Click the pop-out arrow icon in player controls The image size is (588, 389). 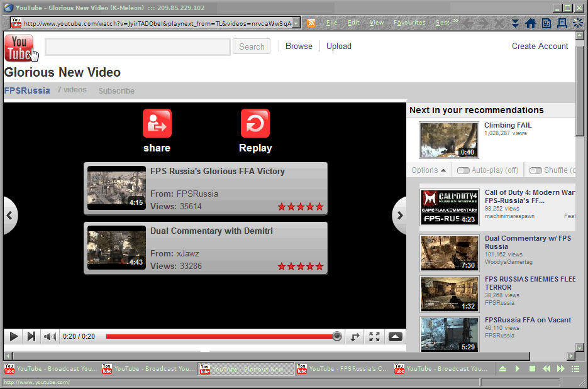point(355,337)
